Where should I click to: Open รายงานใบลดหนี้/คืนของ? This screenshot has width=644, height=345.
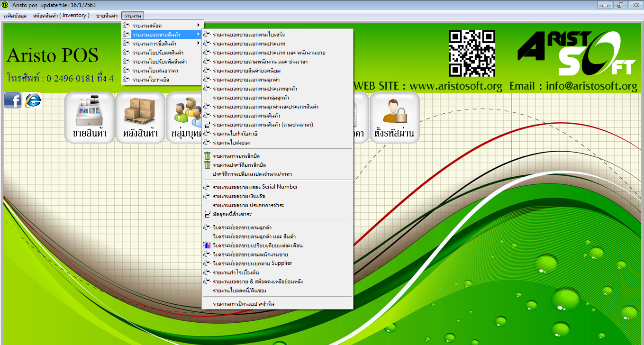click(277, 291)
